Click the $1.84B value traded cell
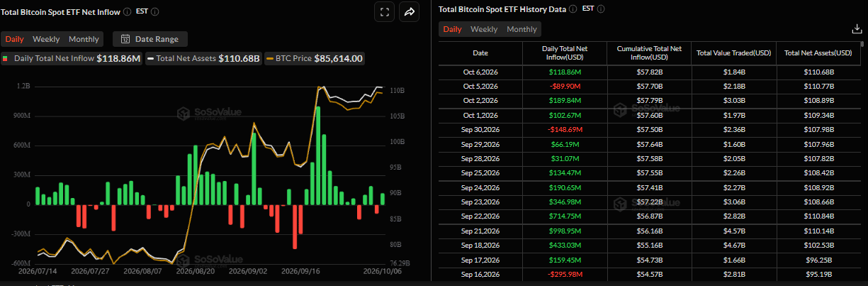Screen dimensions: 868x286 coord(734,72)
